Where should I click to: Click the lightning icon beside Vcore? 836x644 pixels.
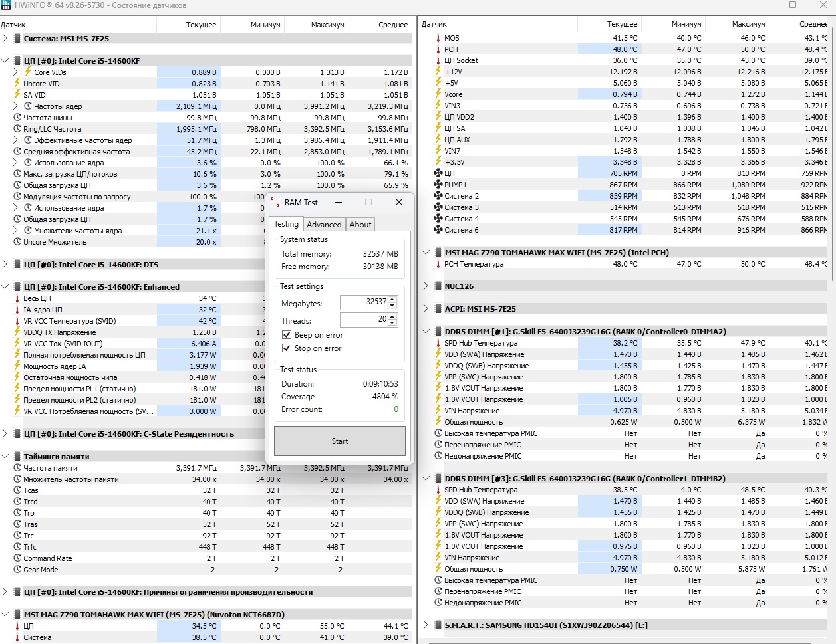coord(438,94)
